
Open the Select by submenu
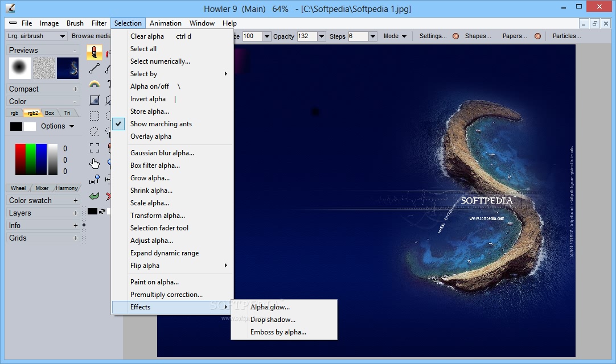[173, 74]
